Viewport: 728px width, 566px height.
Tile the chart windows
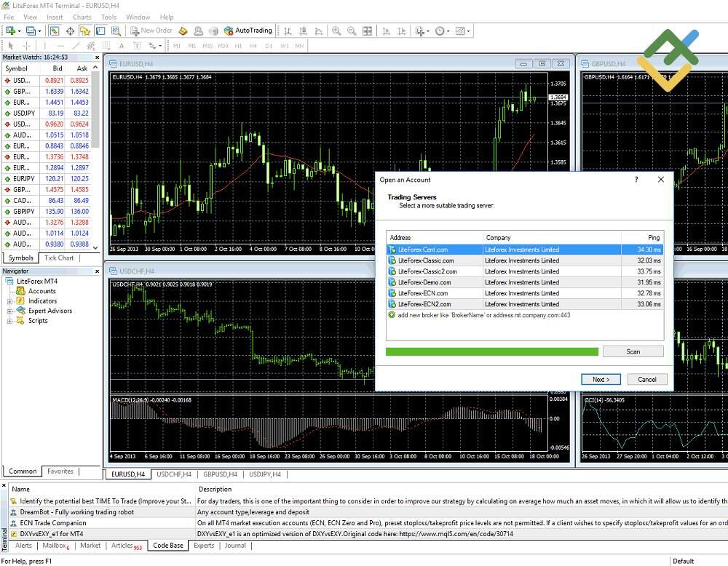[x=367, y=31]
